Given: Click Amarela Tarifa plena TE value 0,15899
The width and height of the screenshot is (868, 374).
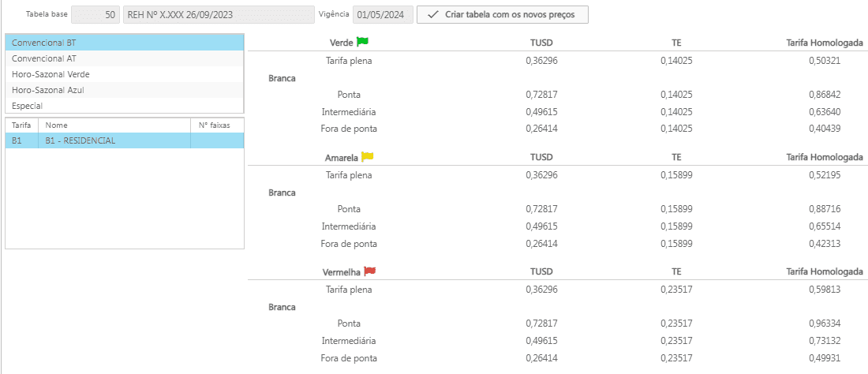Looking at the screenshot, I should 676,175.
